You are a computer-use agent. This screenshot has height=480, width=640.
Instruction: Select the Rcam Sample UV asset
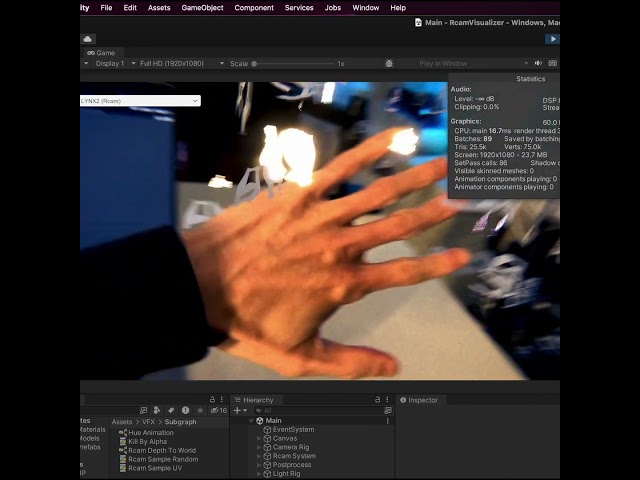(155, 468)
